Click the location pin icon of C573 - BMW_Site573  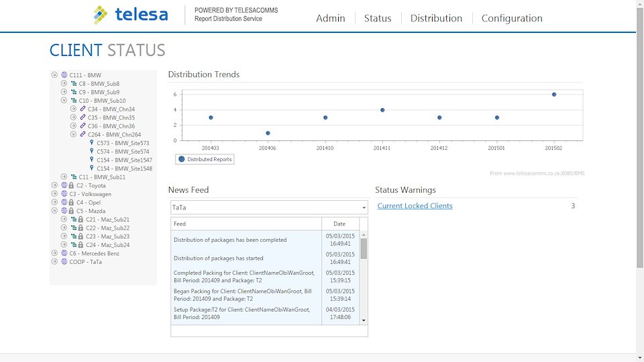click(92, 142)
